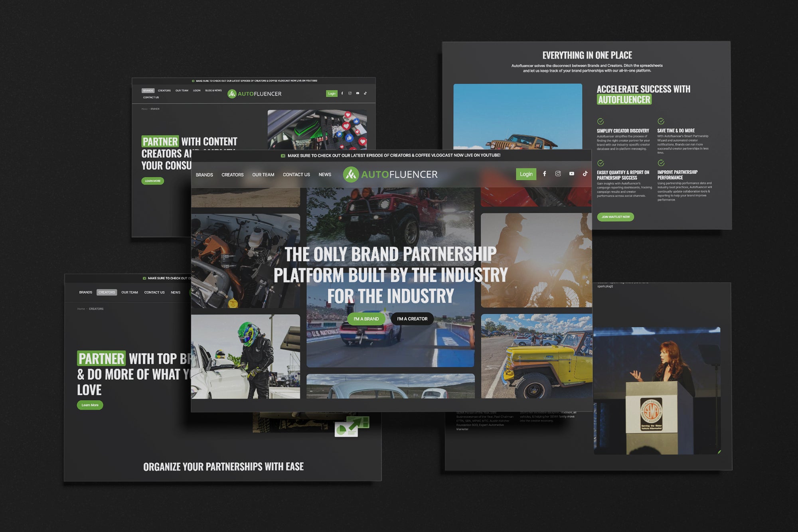
Task: Open CONTACT US in main navigation
Action: pyautogui.click(x=296, y=175)
